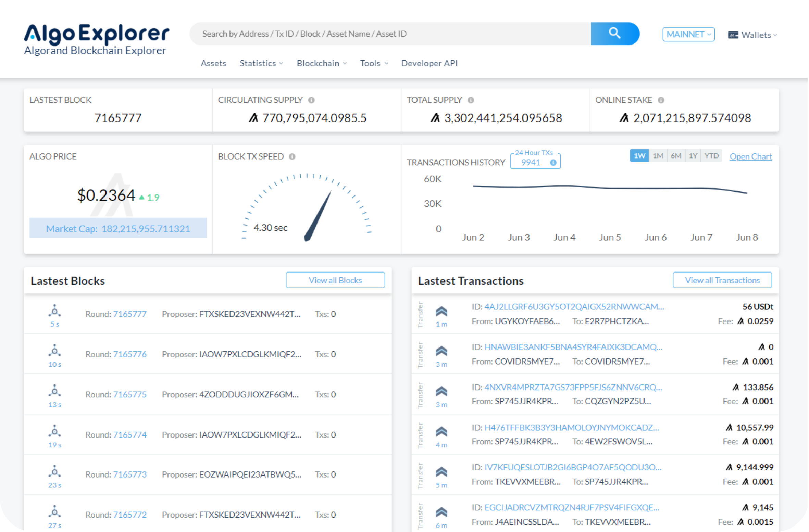Click the Circulating Supply info icon
Screen dimensions: 809x532
click(x=311, y=100)
